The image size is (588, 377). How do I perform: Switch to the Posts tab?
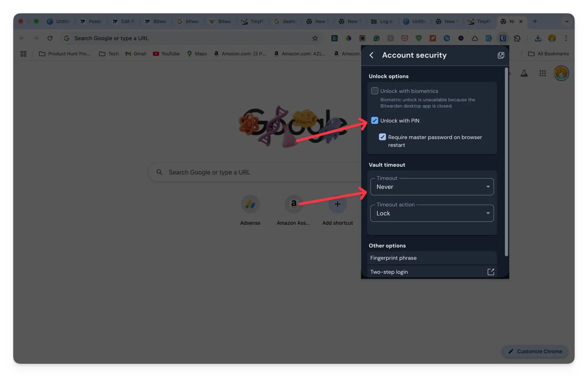(91, 21)
